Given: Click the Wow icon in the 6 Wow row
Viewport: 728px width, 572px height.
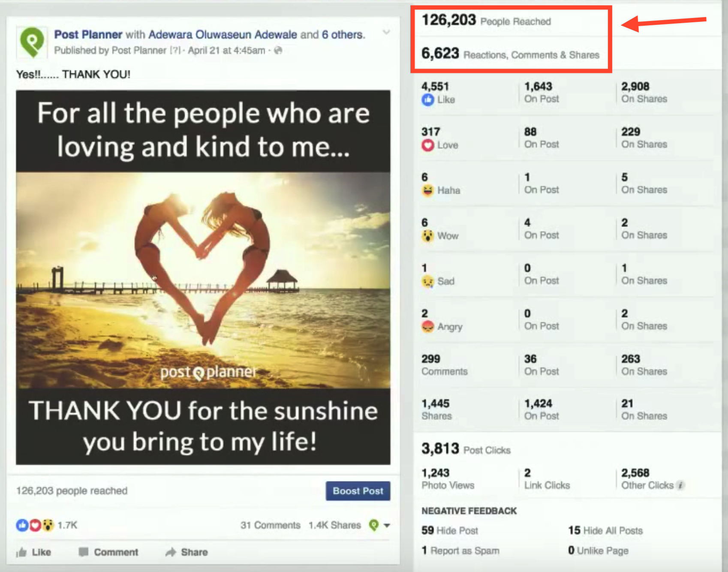Looking at the screenshot, I should pos(428,236).
